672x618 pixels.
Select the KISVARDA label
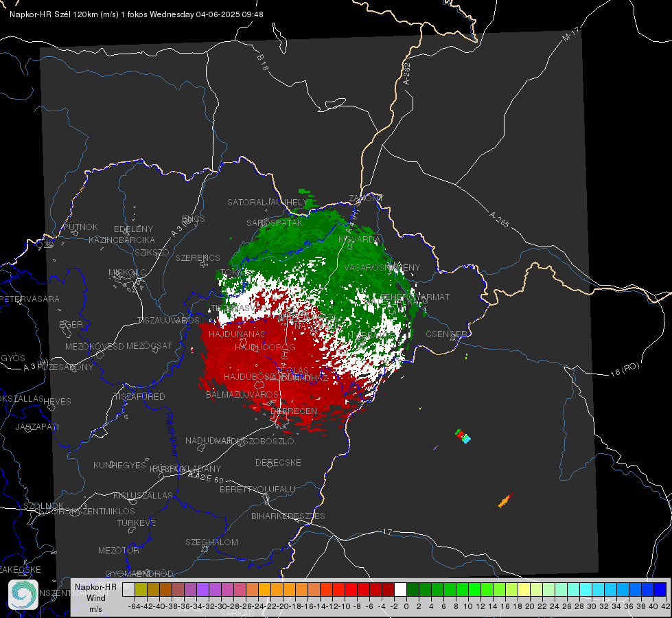tap(359, 240)
